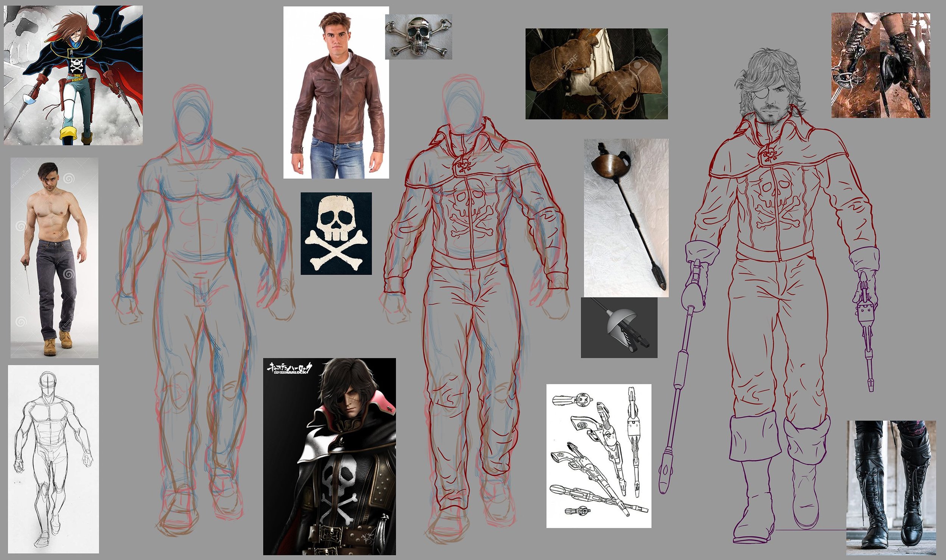Click the pencil walking figure sketch
Viewport: 946px width, 560px height.
(x=53, y=459)
